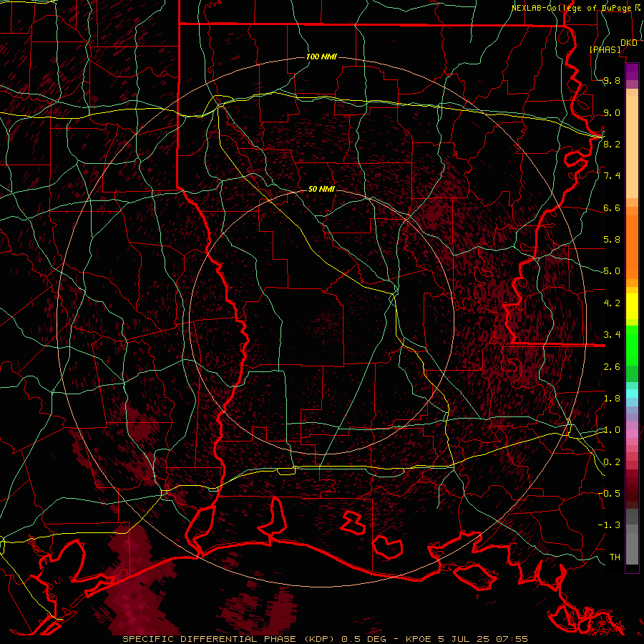Click the 5.8 value on the color scale
This screenshot has width=644, height=644.
[x=612, y=240]
